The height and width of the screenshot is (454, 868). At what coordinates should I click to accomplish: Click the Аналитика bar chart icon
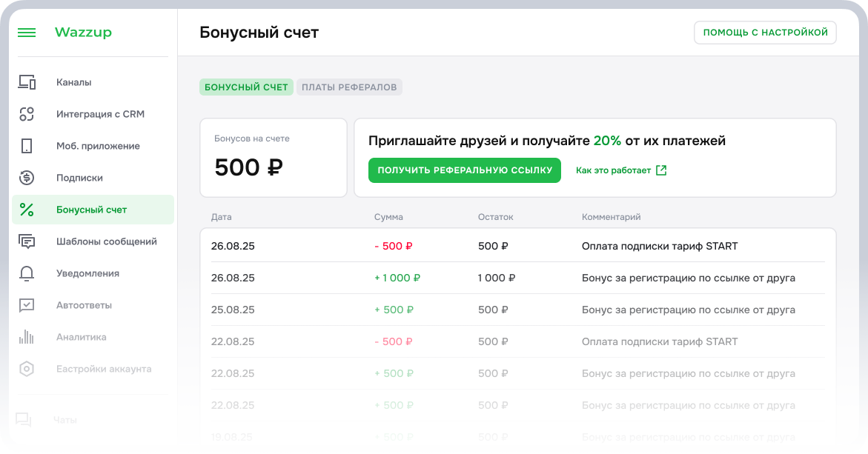coord(26,336)
